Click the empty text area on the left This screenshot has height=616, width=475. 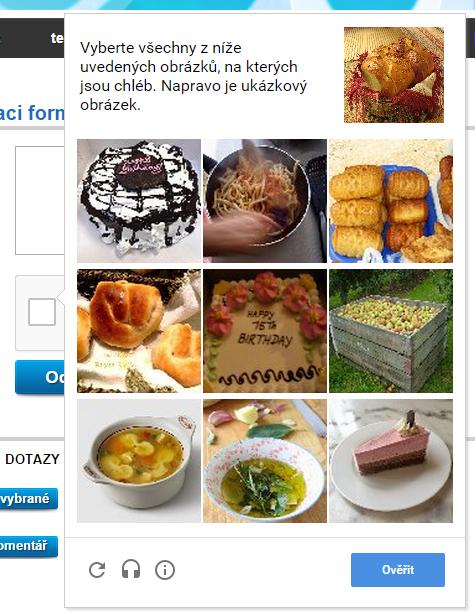tap(40, 200)
